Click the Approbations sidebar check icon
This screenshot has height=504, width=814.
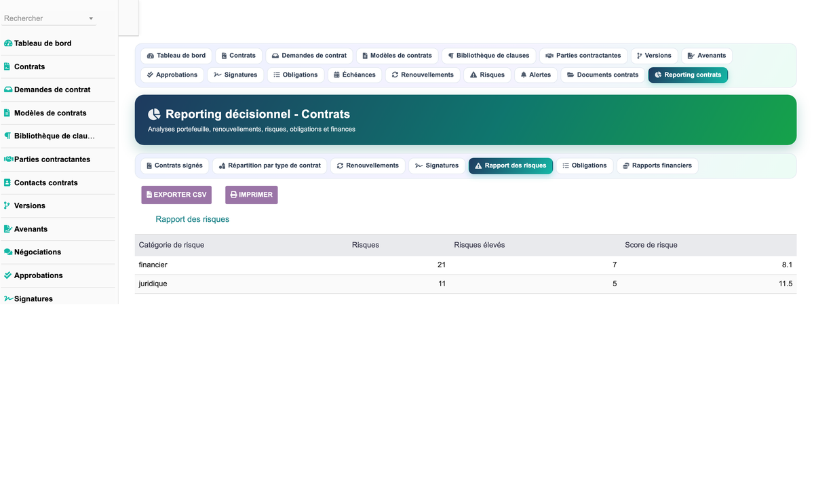click(x=8, y=275)
